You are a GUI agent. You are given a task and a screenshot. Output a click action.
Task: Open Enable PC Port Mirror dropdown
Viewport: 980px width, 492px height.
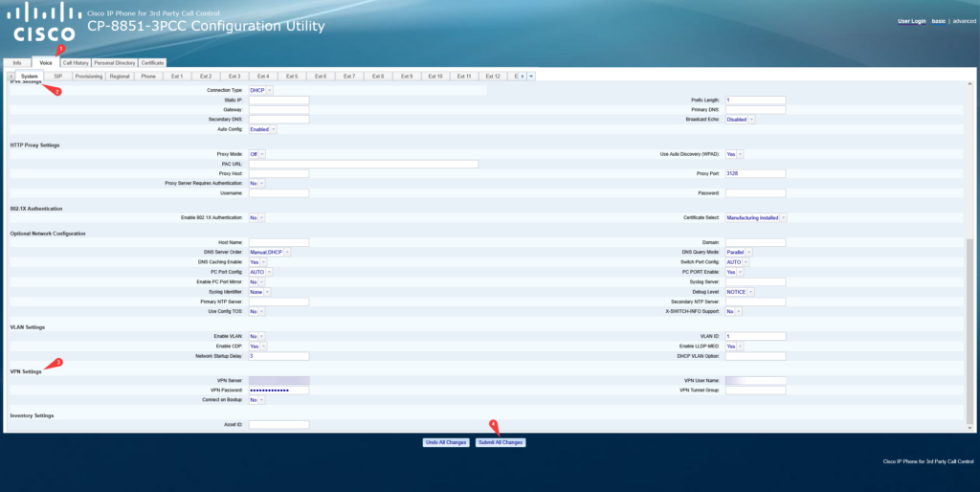(256, 282)
